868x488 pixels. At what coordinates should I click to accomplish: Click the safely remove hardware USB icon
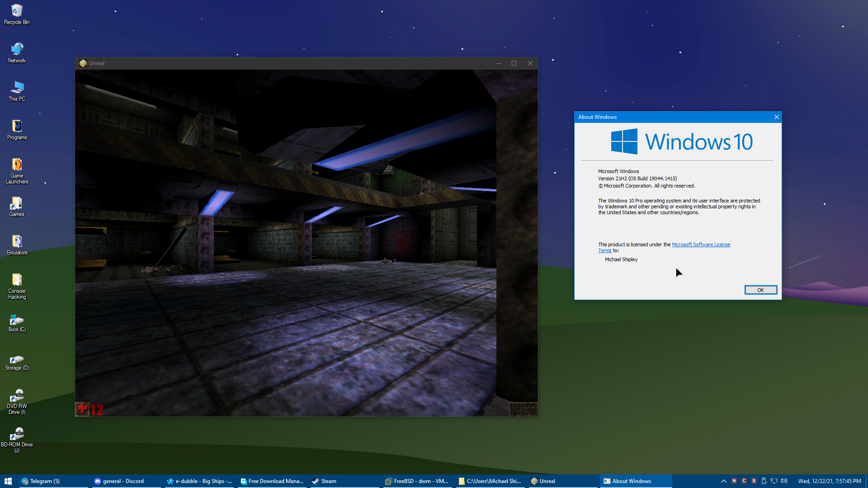point(764,481)
